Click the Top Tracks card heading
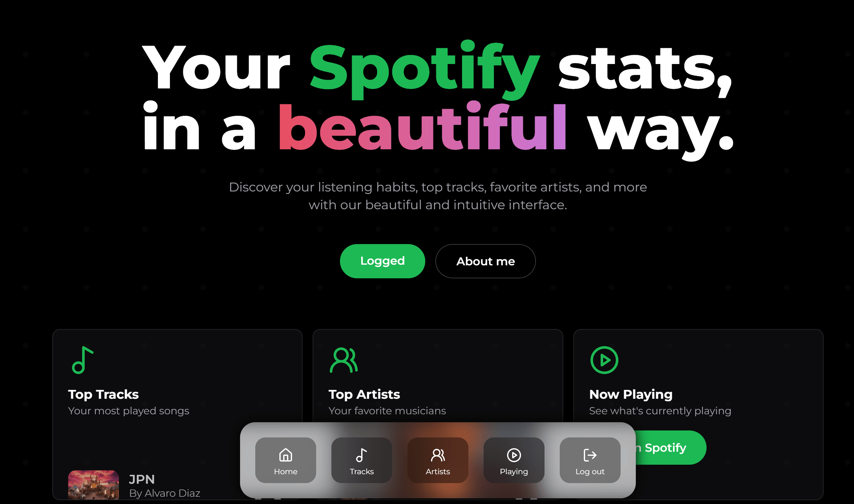 click(x=103, y=394)
